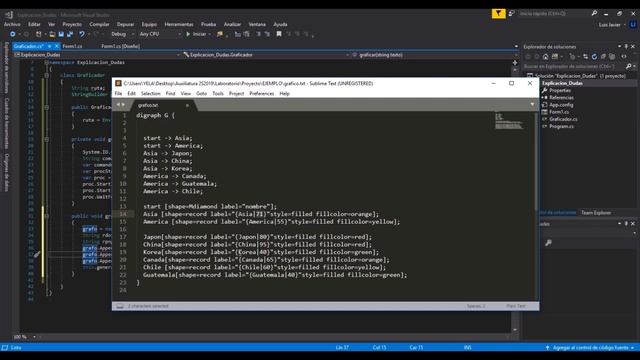Image resolution: width=640 pixels, height=360 pixels.
Task: Click the view code icon in Solution Explorer
Action: (624, 56)
